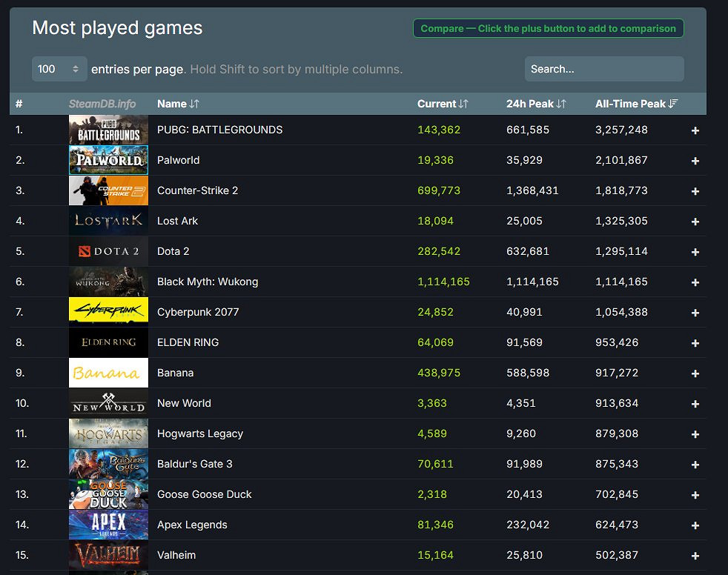Add PUBG: BATTLEGROUNDS to comparison with plus
Image resolution: width=728 pixels, height=575 pixels.
(695, 130)
